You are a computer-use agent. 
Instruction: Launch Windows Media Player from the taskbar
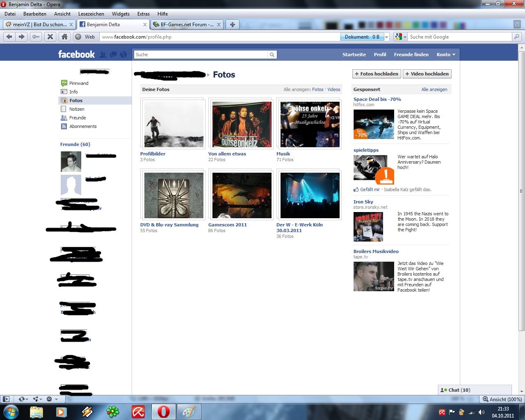pyautogui.click(x=62, y=411)
